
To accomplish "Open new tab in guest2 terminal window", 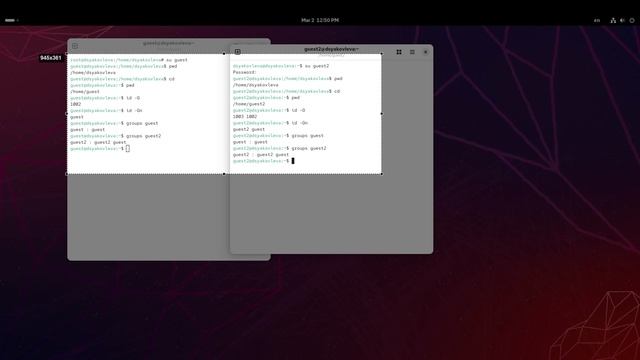I will (x=238, y=52).
